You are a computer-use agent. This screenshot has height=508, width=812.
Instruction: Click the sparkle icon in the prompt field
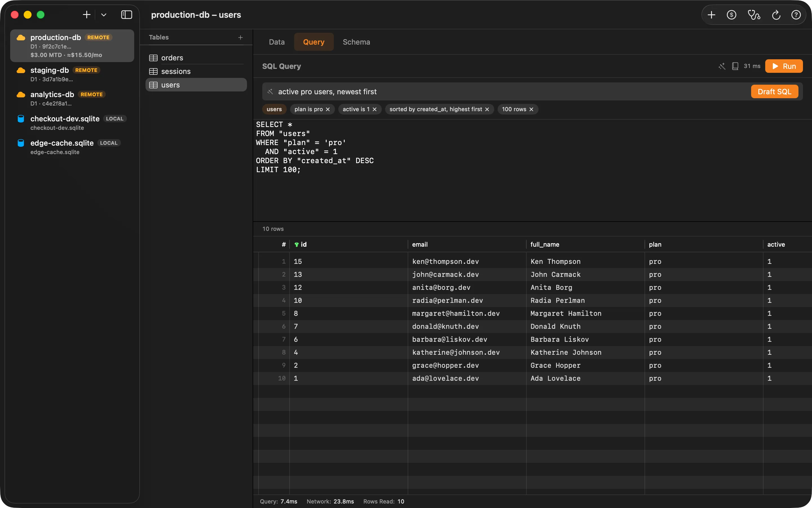coord(270,92)
